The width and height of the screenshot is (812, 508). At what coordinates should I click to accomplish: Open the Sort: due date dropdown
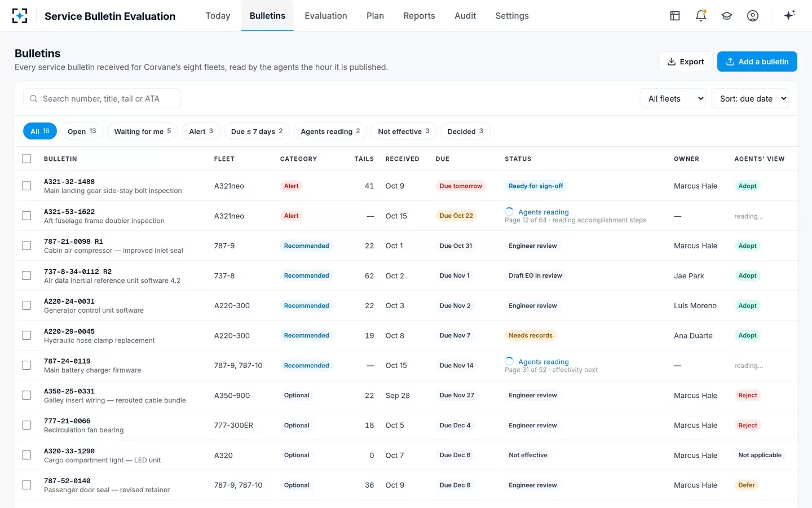tap(751, 99)
